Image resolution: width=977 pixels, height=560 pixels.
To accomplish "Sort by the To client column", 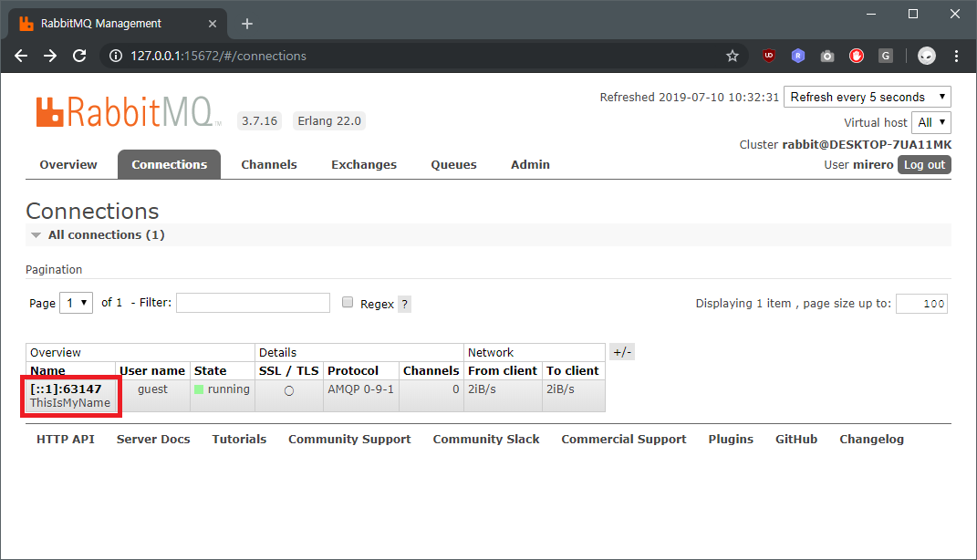I will [x=572, y=370].
